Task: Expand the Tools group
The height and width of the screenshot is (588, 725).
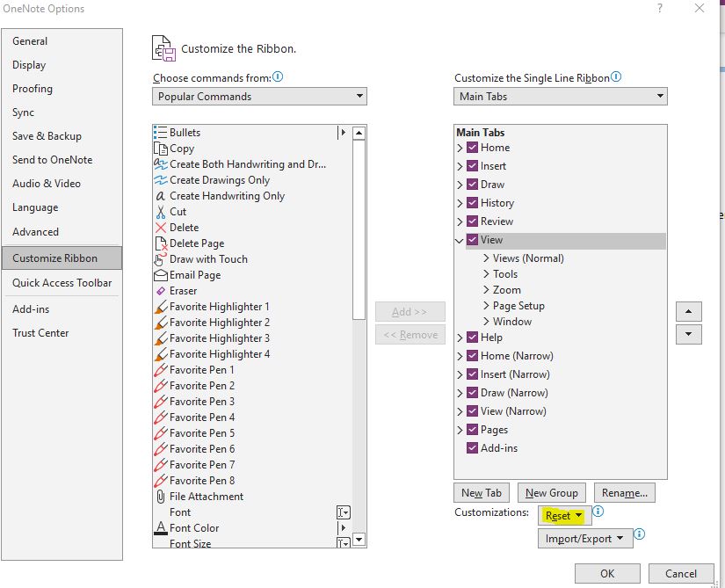Action: 486,273
